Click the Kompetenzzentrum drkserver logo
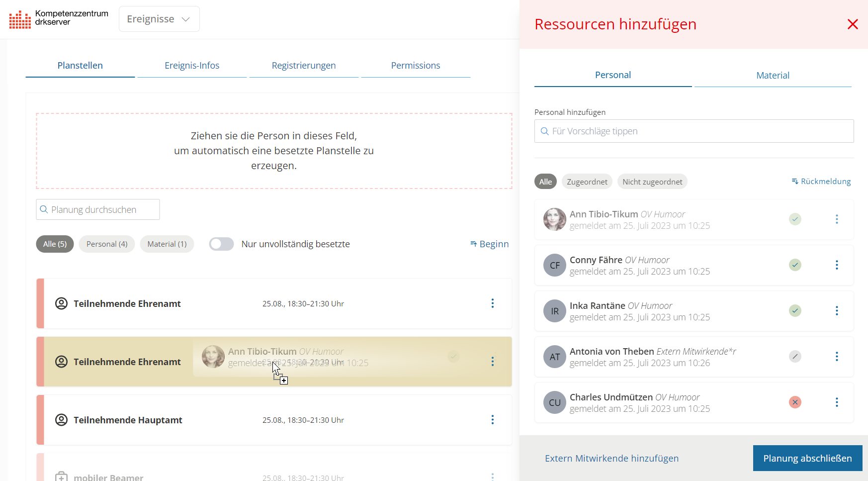This screenshot has width=868, height=481. point(59,19)
